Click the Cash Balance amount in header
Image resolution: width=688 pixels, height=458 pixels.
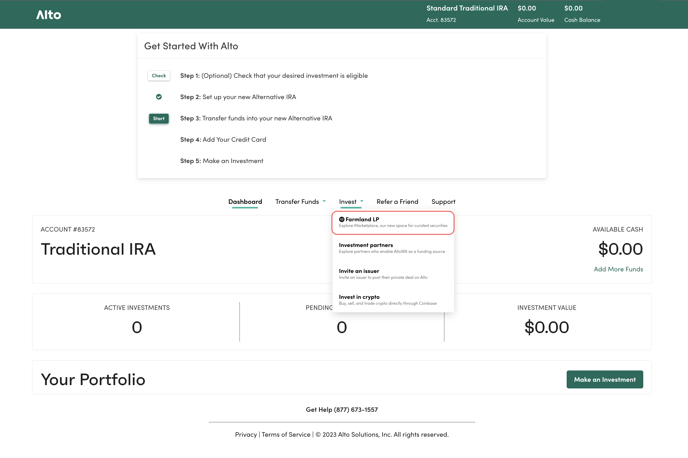(573, 8)
